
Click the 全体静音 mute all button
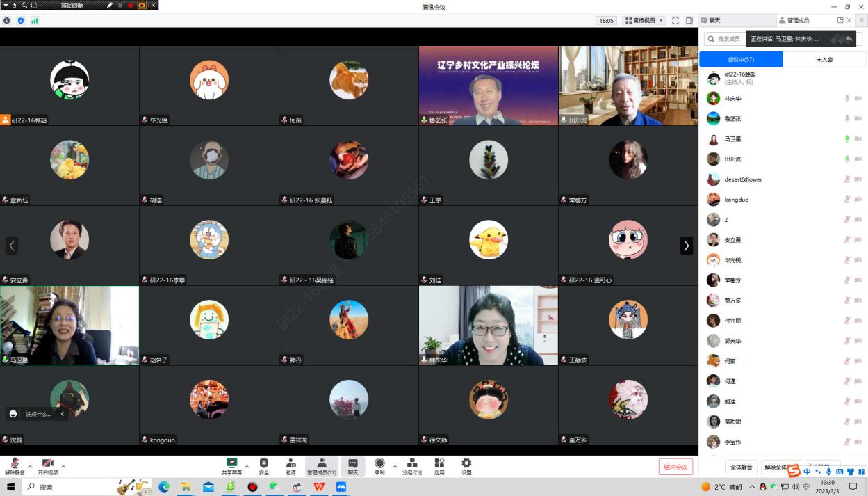point(740,467)
